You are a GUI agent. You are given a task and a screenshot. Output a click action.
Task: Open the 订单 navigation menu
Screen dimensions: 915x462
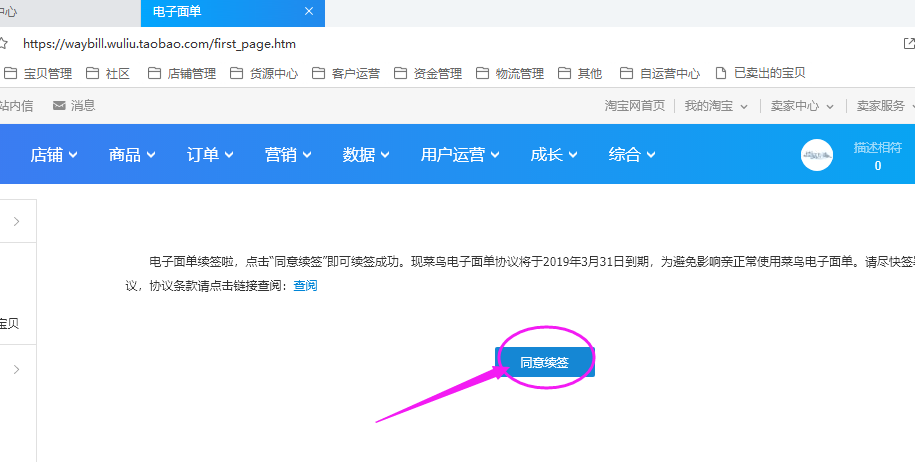point(210,155)
